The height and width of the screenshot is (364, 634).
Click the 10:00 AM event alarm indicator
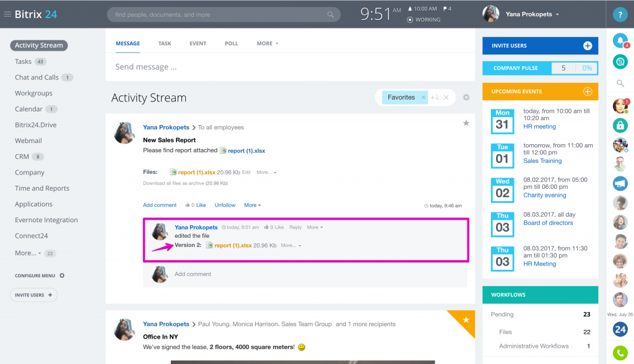[422, 9]
